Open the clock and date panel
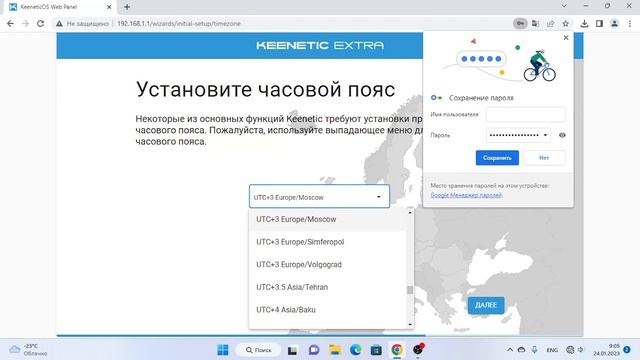This screenshot has height=360, width=640. (x=607, y=349)
